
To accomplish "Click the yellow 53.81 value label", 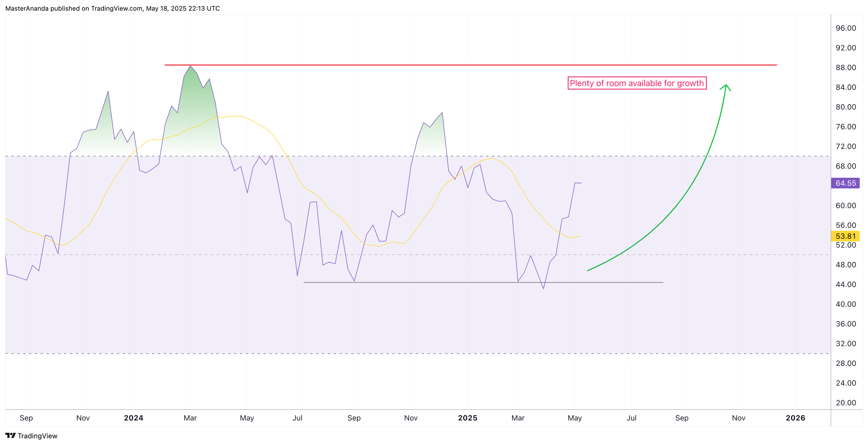I will [845, 236].
